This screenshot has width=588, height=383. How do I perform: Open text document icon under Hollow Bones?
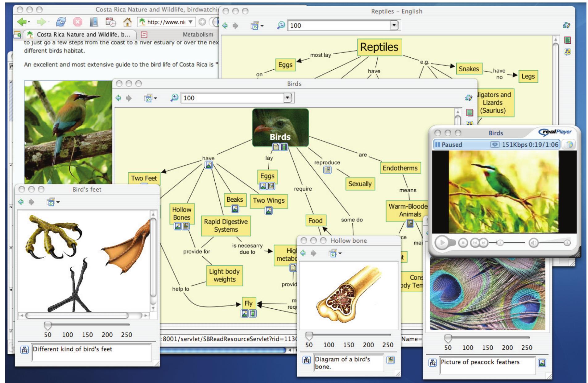pos(186,226)
